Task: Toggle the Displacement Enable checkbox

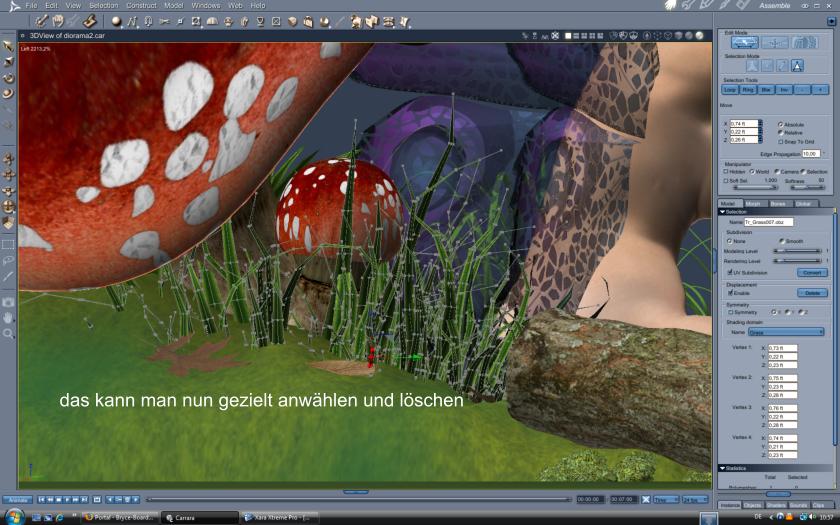Action: point(730,292)
